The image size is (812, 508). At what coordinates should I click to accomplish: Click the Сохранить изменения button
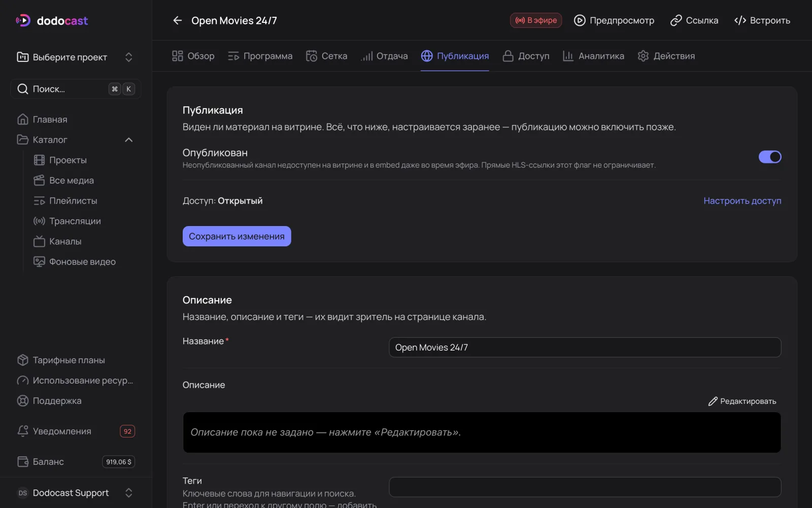pyautogui.click(x=237, y=236)
